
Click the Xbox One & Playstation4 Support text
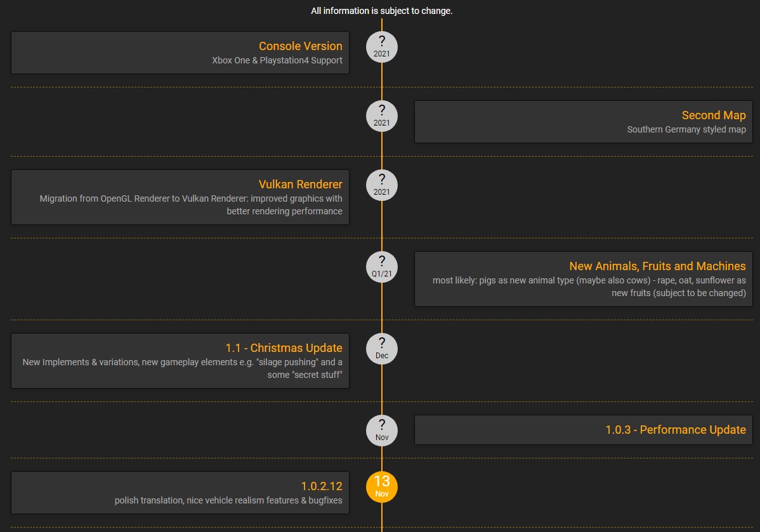point(277,61)
